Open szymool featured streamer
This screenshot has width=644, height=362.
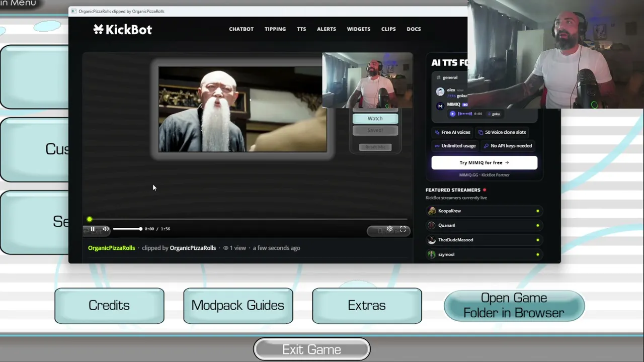484,254
